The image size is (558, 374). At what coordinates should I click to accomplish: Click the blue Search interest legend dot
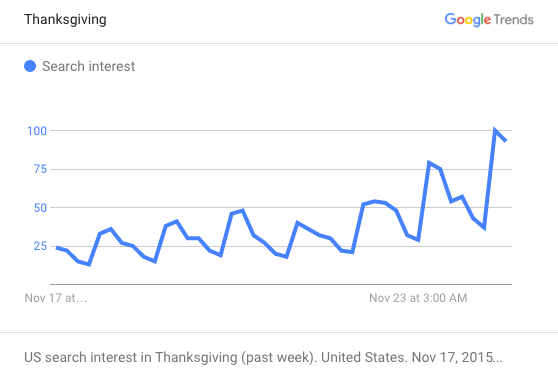(x=30, y=66)
